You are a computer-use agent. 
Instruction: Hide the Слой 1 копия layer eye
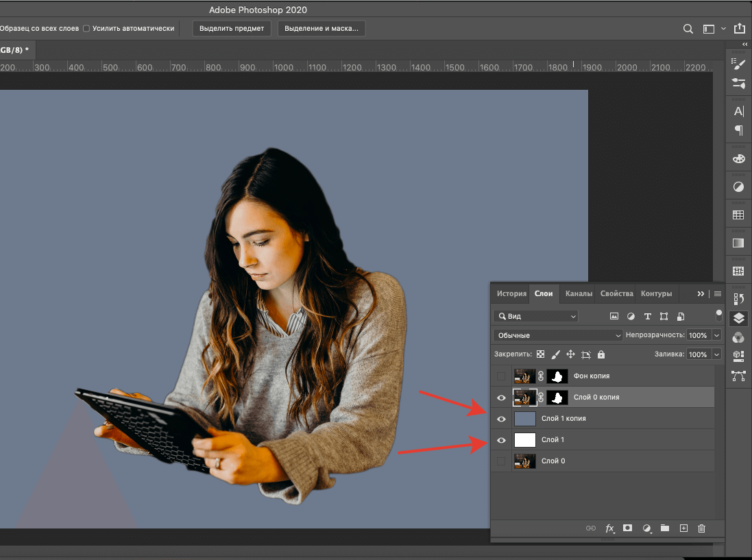(501, 419)
